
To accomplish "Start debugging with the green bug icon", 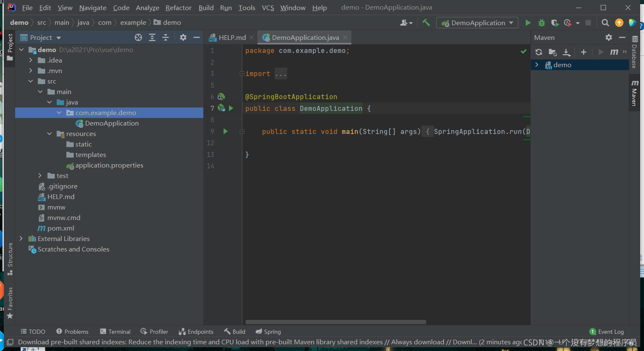I will (x=542, y=23).
